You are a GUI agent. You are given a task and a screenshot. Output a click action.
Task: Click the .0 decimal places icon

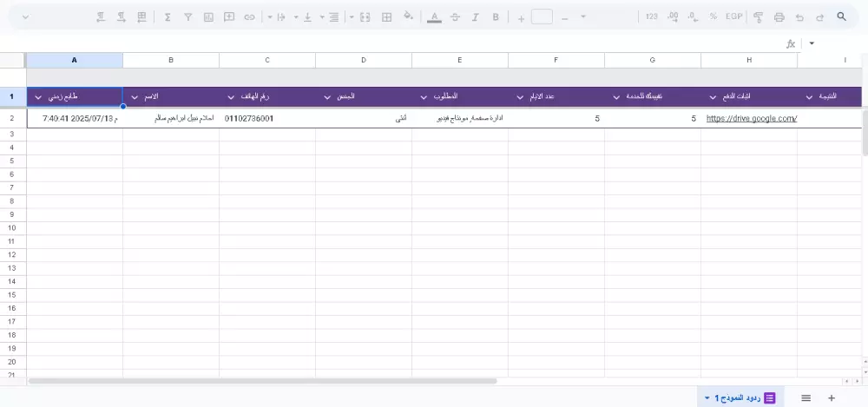point(693,17)
